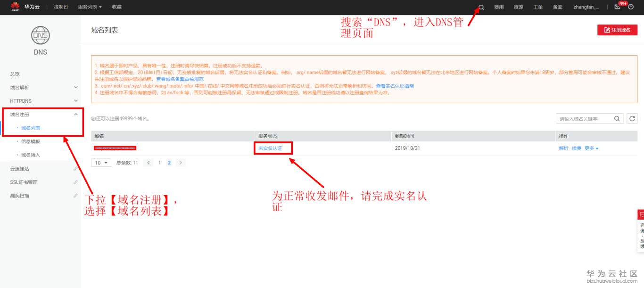This screenshot has width=644, height=288.
Task: Open 控制台 in the top bar
Action: click(x=60, y=7)
